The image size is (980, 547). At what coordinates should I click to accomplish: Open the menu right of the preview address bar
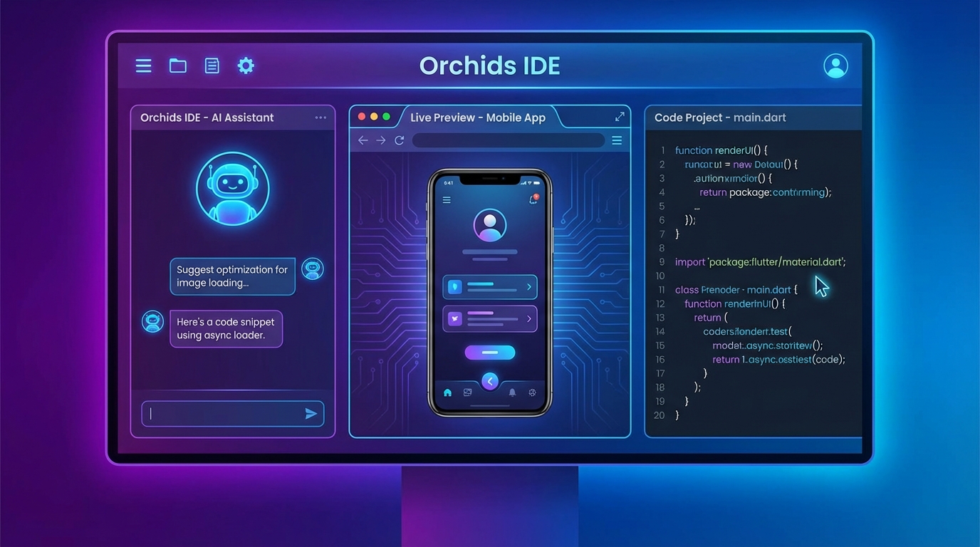(617, 140)
